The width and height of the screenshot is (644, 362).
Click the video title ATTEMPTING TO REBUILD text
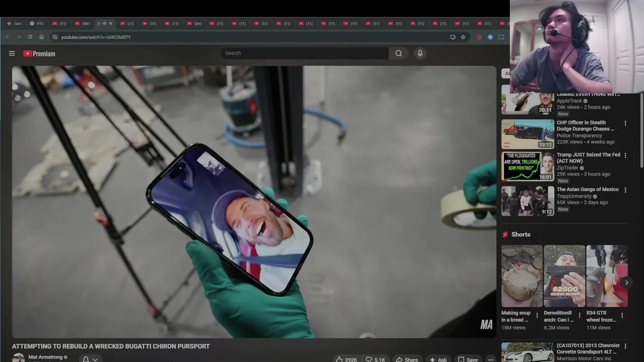tap(111, 346)
